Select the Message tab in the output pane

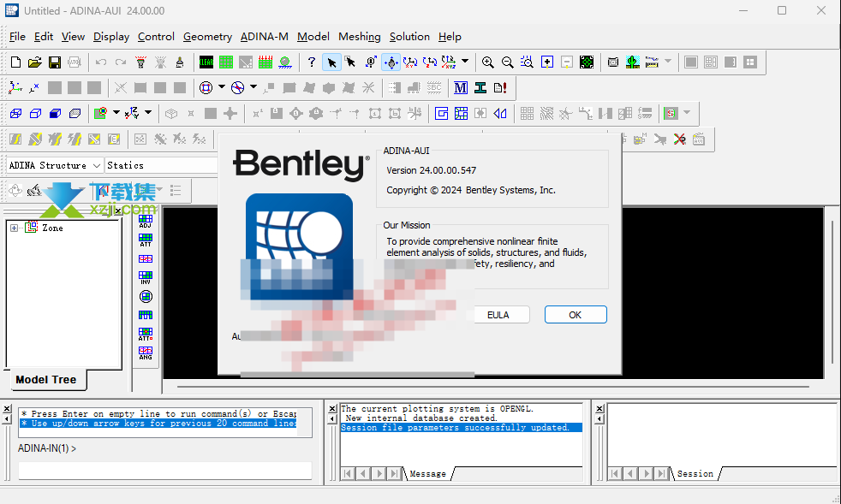point(427,474)
